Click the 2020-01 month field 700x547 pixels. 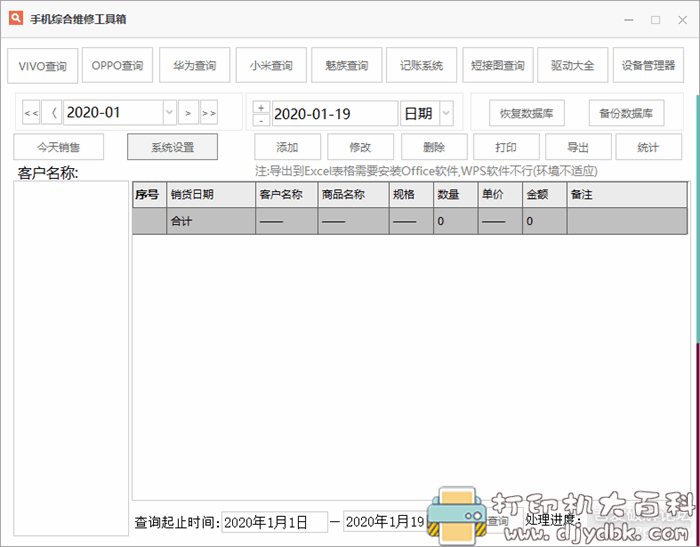[113, 113]
